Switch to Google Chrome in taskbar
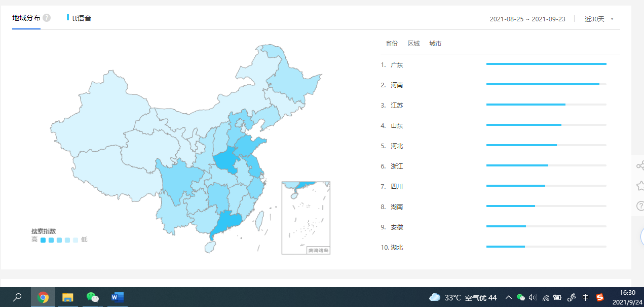 [x=43, y=297]
